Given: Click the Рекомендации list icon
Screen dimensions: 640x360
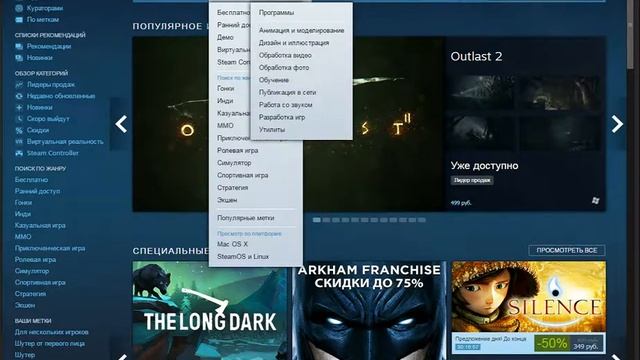Looking at the screenshot, I should (19, 47).
